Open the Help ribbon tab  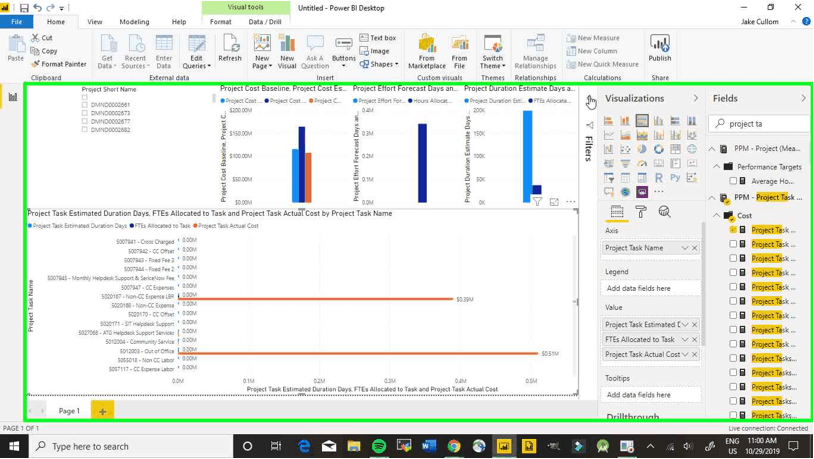pyautogui.click(x=179, y=22)
